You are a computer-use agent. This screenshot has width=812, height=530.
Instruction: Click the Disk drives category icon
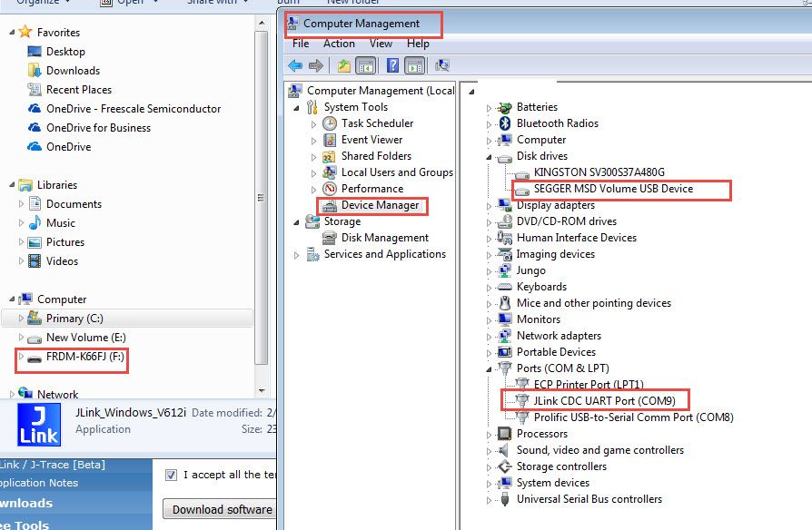click(504, 157)
